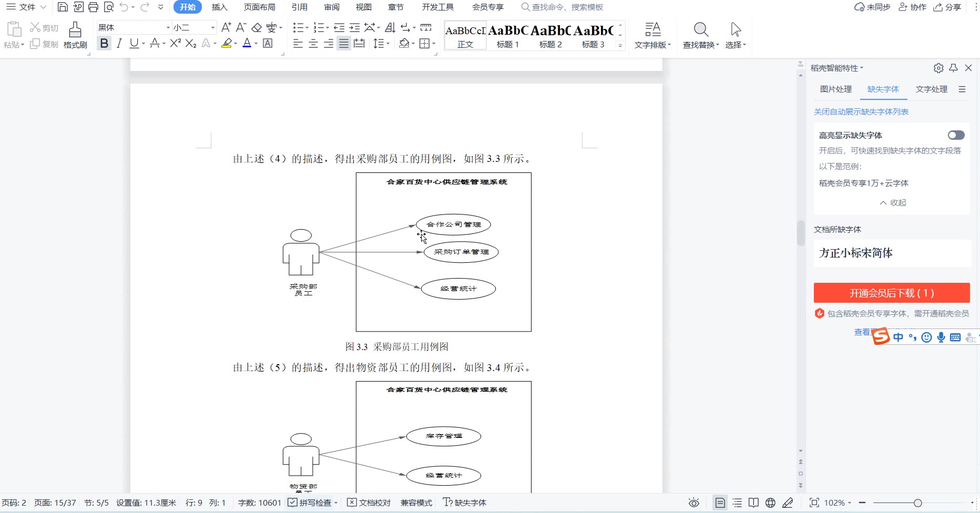Decrease indent icon

[x=339, y=27]
